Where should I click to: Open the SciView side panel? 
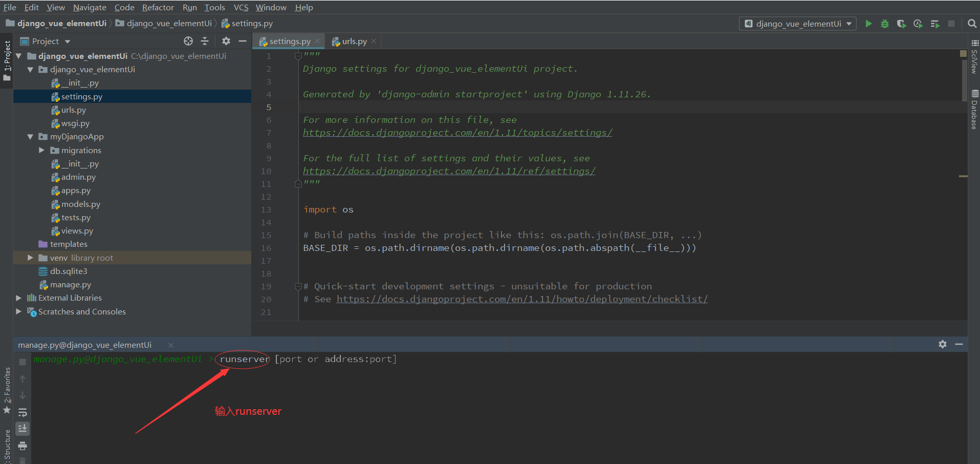pos(974,56)
